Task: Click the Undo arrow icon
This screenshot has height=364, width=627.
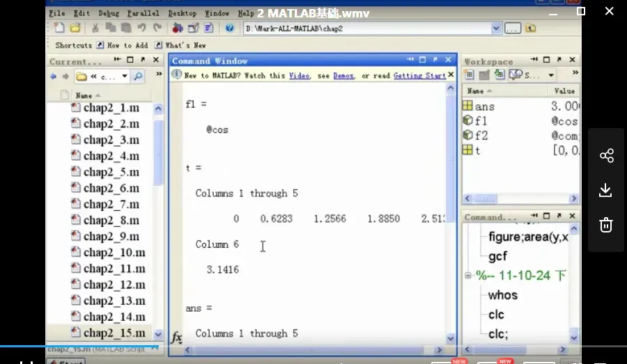Action: 141,28
